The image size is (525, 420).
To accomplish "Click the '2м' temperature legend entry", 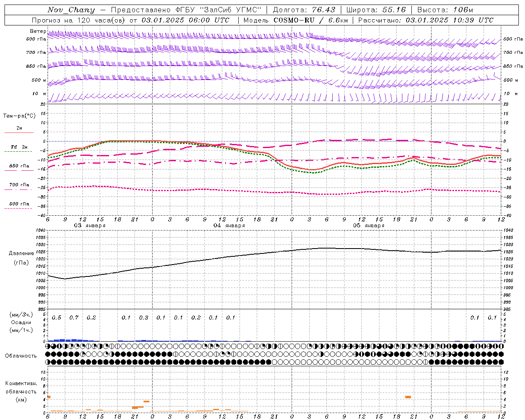I will pyautogui.click(x=19, y=128).
